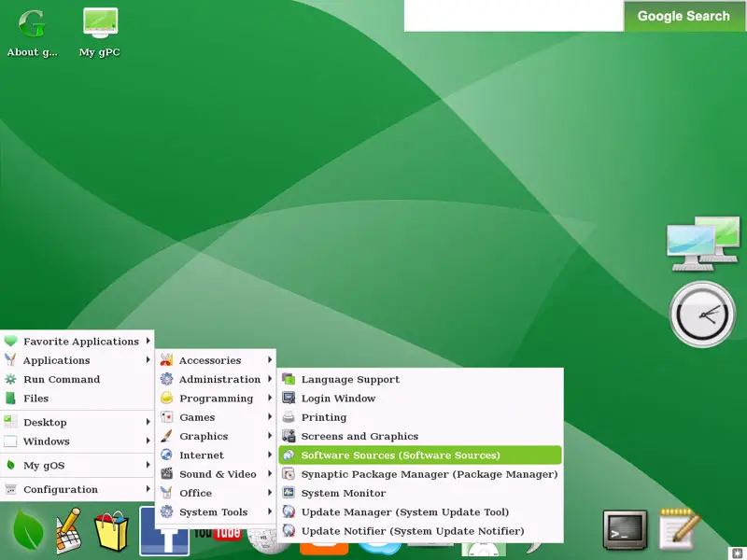Expand the Accessories submenu arrow
Screen dimensions: 747x560
pos(270,360)
